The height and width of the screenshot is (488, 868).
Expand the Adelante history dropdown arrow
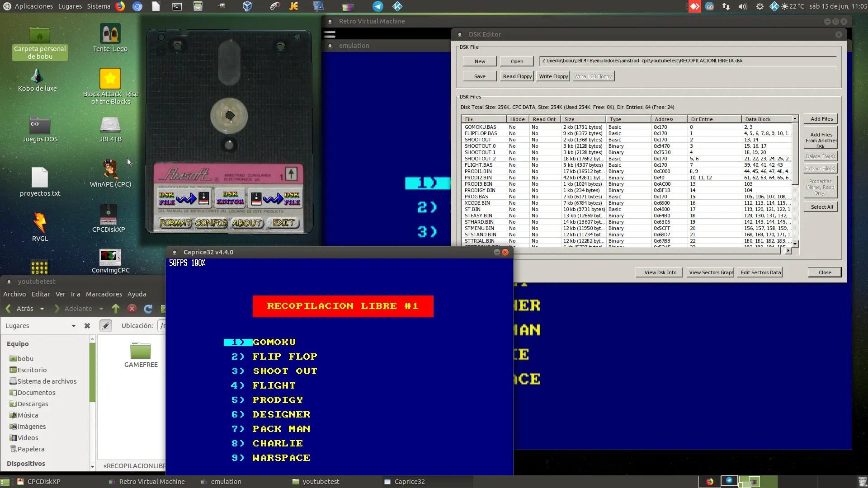(101, 309)
